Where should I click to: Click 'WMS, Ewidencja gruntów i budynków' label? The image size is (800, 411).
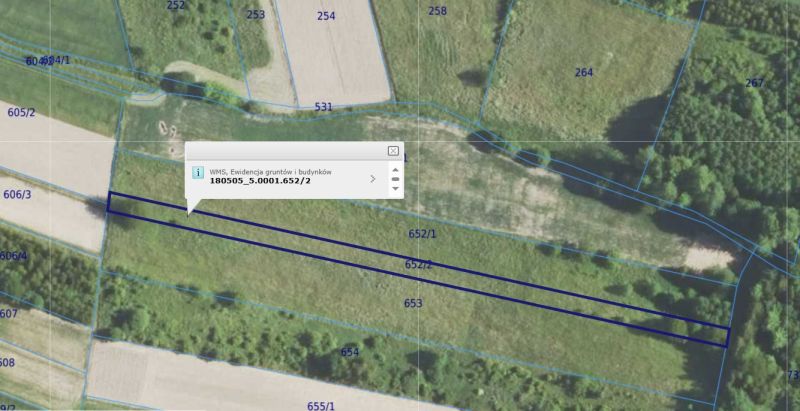(x=270, y=172)
